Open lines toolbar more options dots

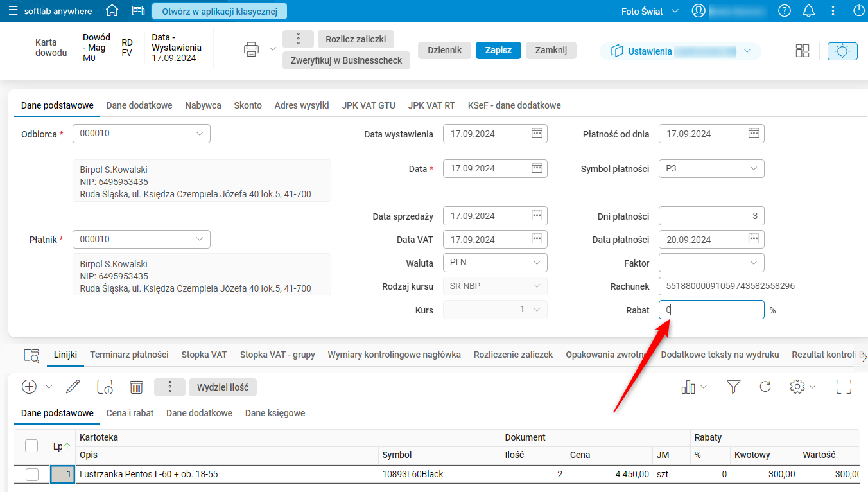coord(169,387)
